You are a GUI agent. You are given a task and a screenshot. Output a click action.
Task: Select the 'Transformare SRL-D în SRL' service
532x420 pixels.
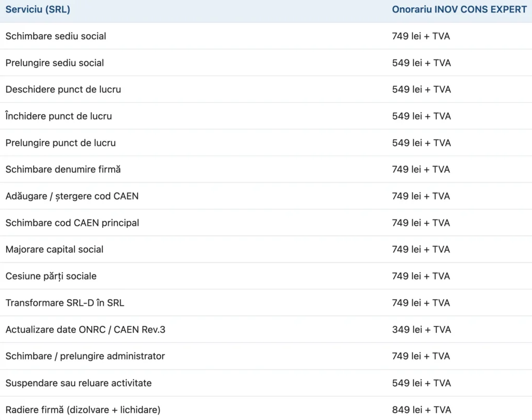point(64,303)
